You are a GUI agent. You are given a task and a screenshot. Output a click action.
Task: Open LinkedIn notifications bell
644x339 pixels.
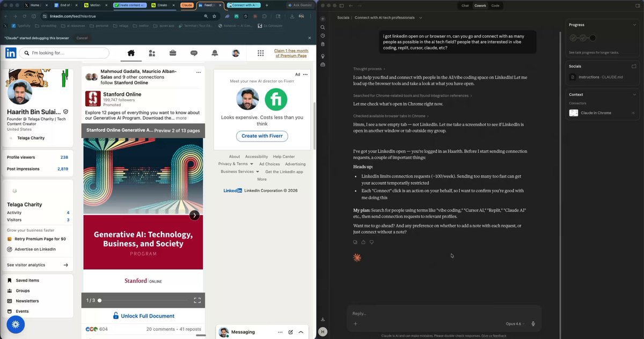pyautogui.click(x=215, y=53)
